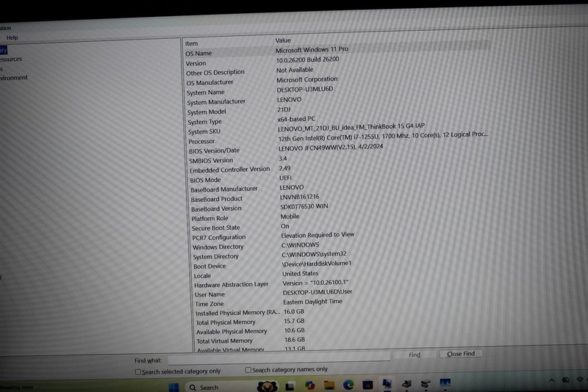This screenshot has height=392, width=588.
Task: Click the Close Find button
Action: pos(461,353)
